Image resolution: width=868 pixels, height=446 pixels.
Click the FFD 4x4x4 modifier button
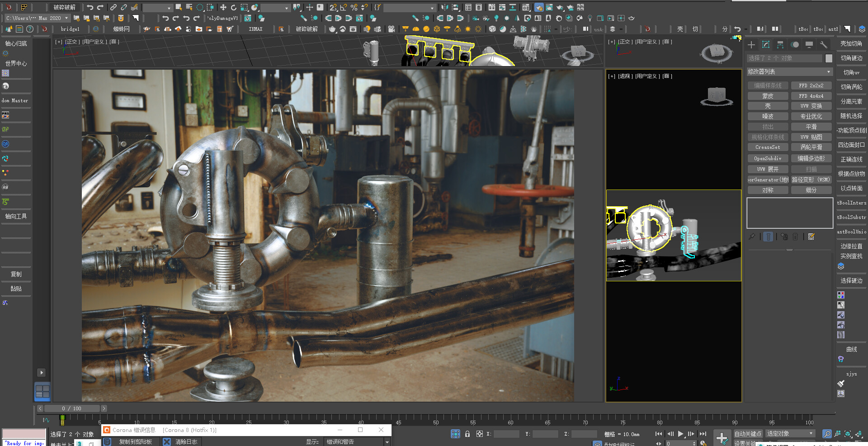[x=811, y=96]
